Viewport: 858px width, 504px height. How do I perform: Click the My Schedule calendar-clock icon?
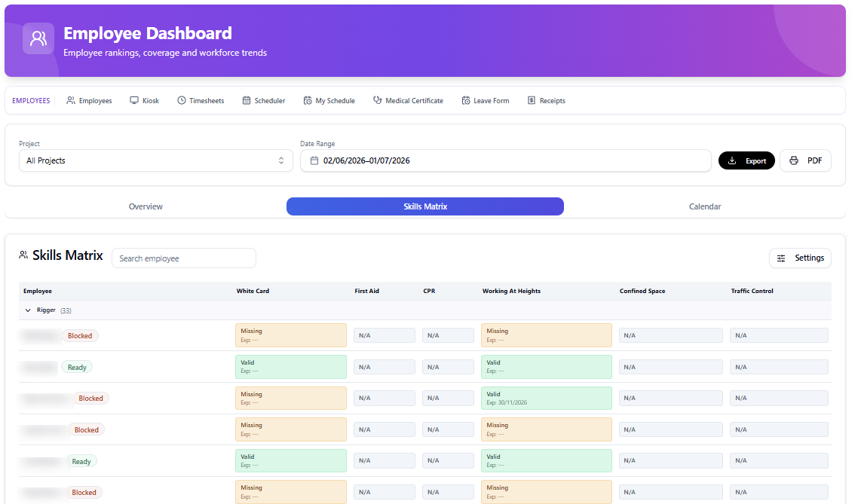pyautogui.click(x=308, y=100)
